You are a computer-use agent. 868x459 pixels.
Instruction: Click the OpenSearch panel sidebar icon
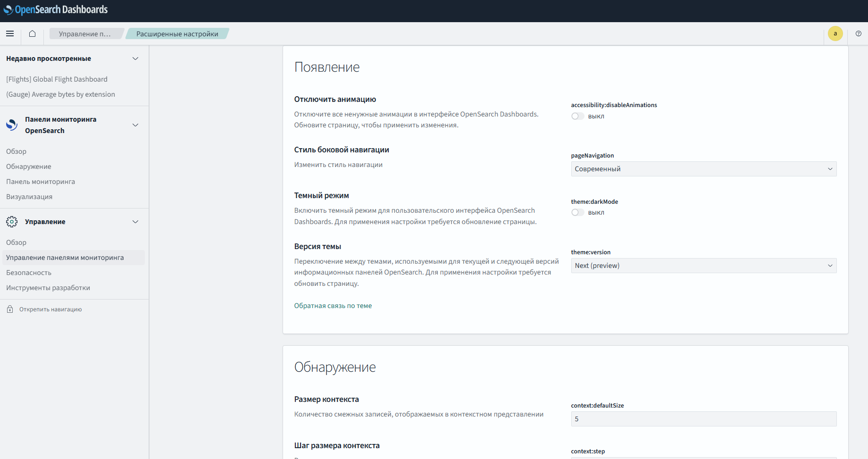coord(12,125)
